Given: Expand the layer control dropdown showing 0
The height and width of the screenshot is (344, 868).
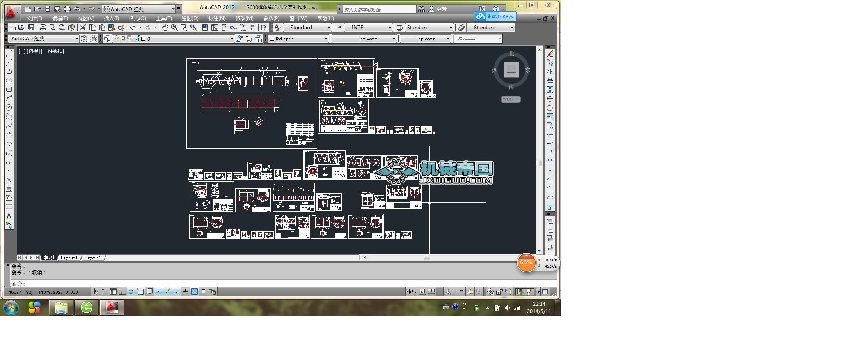Looking at the screenshot, I should click(232, 39).
